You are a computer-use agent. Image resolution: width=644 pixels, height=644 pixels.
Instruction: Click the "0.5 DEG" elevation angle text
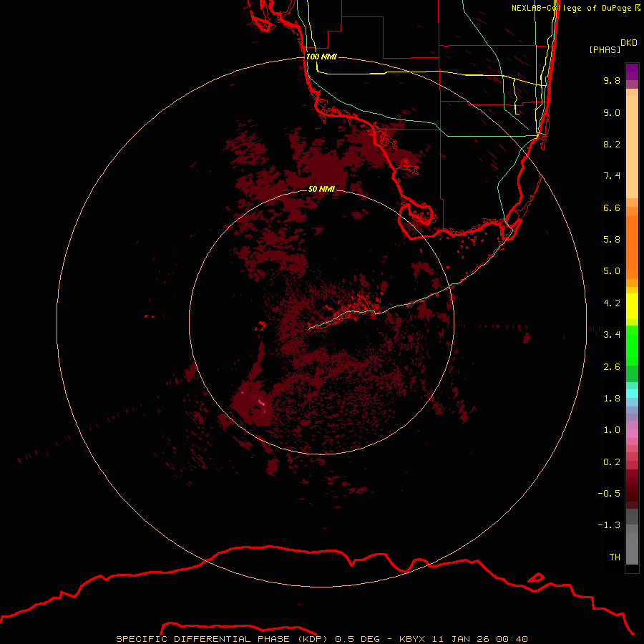pyautogui.click(x=357, y=639)
